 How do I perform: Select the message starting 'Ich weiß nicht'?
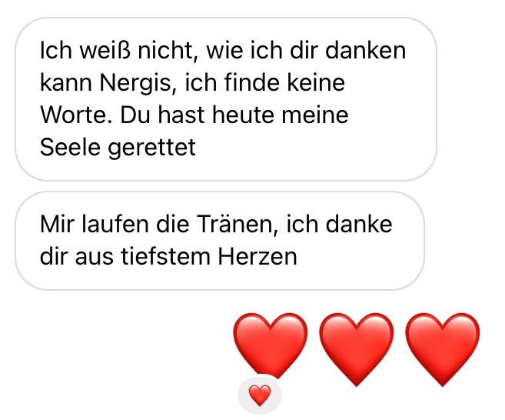pyautogui.click(x=226, y=99)
